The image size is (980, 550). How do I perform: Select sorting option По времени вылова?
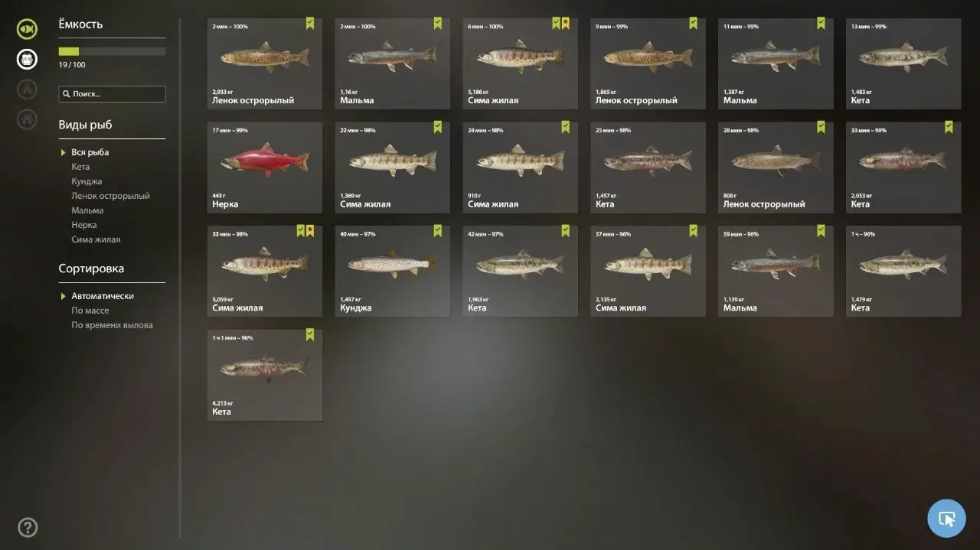pos(112,325)
